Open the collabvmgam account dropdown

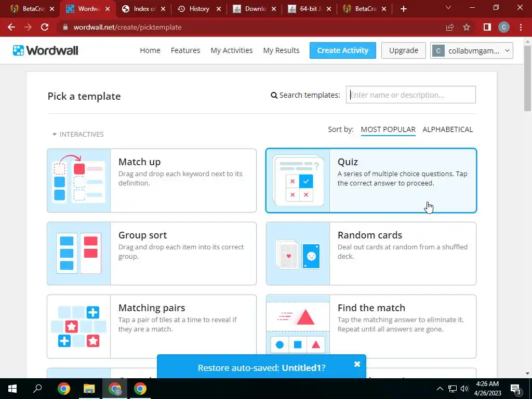pyautogui.click(x=472, y=50)
